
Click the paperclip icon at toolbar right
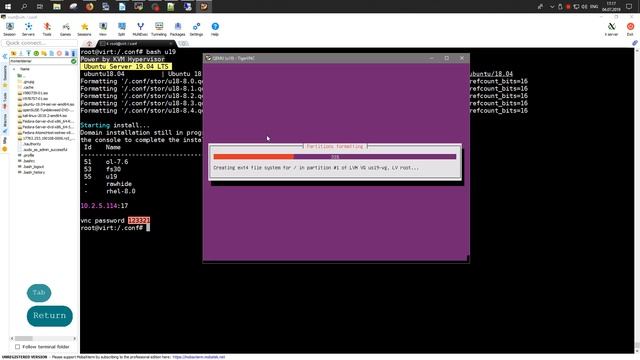coord(635,43)
